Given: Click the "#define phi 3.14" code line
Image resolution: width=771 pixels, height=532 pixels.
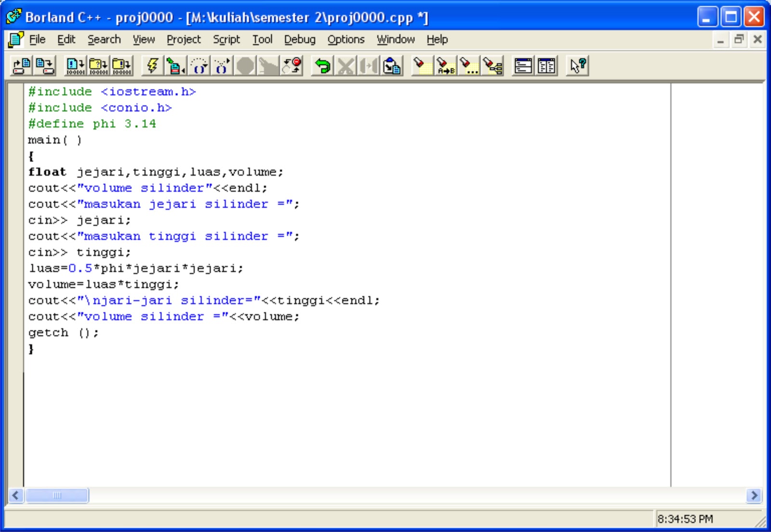Looking at the screenshot, I should 92,124.
